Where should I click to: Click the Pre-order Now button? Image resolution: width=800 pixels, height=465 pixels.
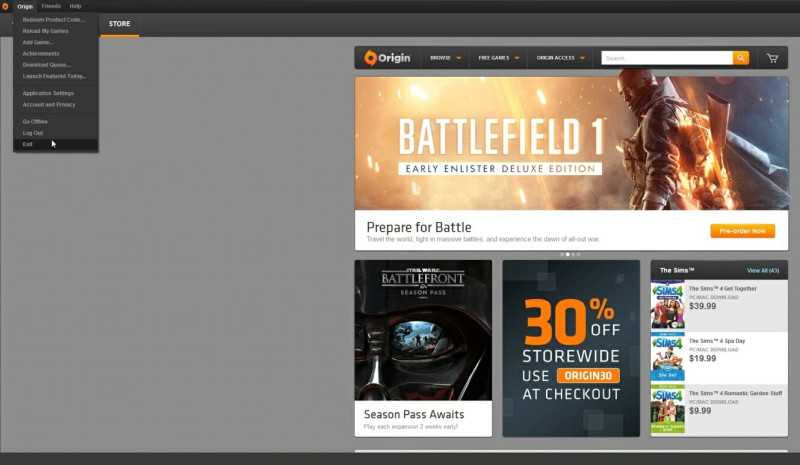[742, 231]
